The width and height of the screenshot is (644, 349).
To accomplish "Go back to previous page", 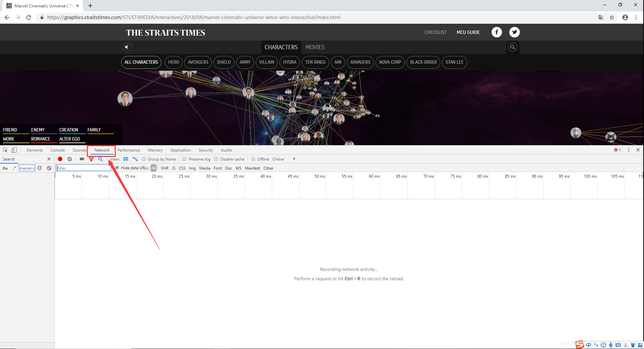I will 7,17.
